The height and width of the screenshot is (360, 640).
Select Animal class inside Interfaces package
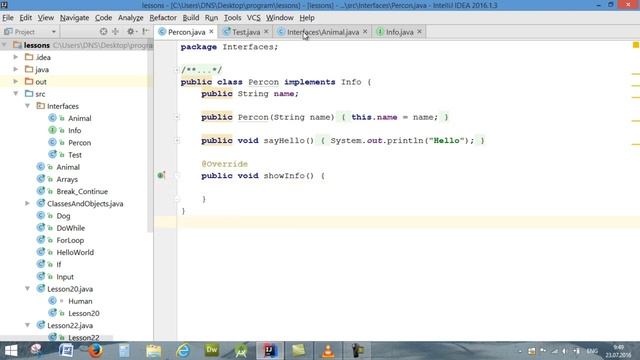tap(79, 118)
